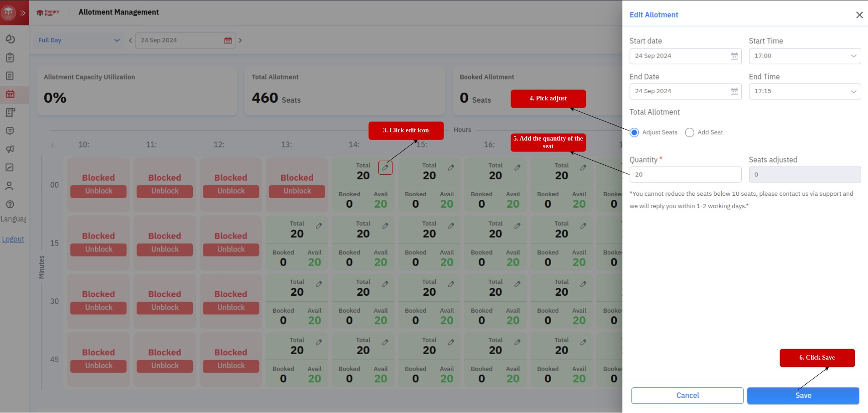Select the Adjust Seats radio button
This screenshot has width=868, height=413.
634,132
